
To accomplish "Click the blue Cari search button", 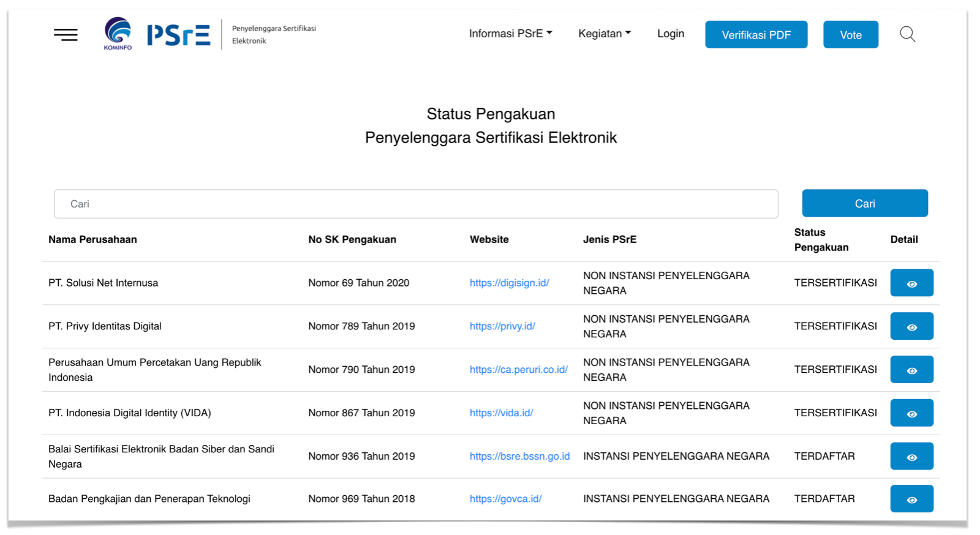I will coord(864,203).
